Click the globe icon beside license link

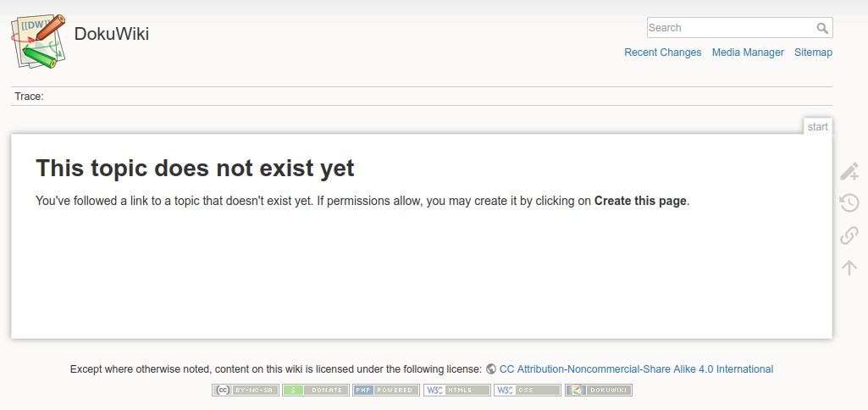point(491,369)
